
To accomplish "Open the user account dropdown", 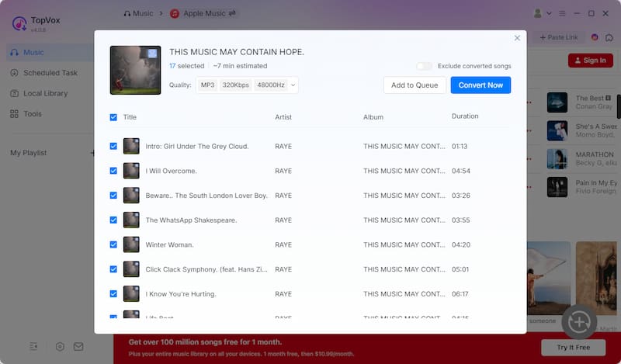I will click(x=542, y=13).
